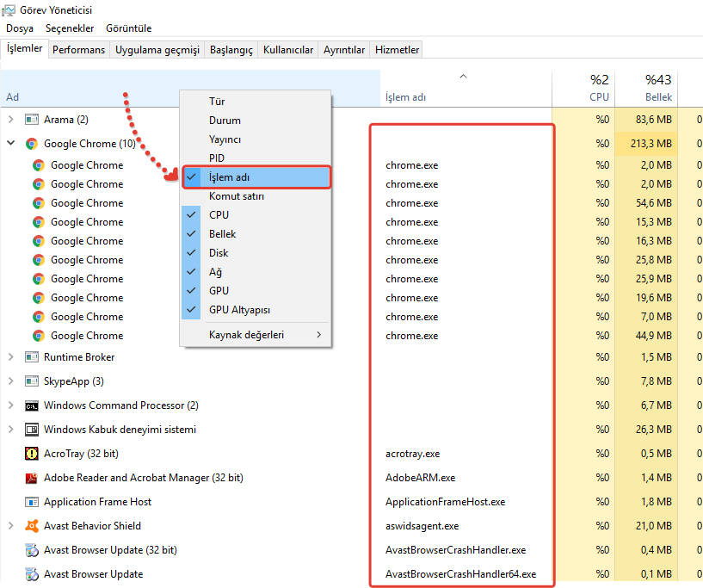Click the Google Chrome group icon
703x588 pixels.
tap(32, 144)
